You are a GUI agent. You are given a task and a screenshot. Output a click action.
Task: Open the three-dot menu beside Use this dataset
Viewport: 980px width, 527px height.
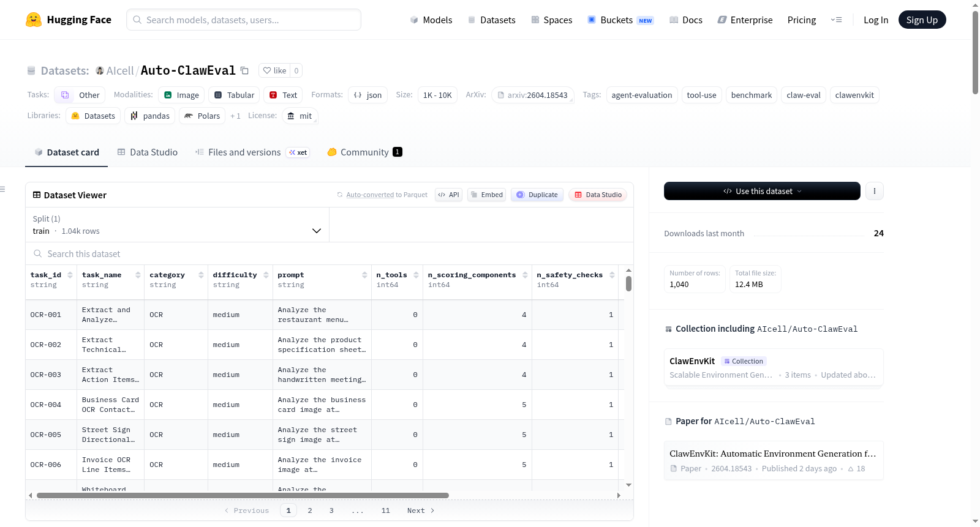pyautogui.click(x=874, y=191)
